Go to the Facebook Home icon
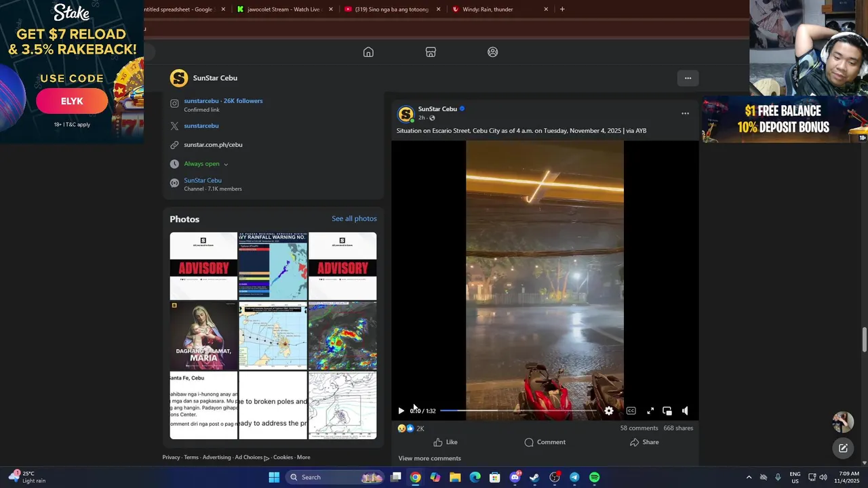Viewport: 868px width, 488px height. (368, 52)
